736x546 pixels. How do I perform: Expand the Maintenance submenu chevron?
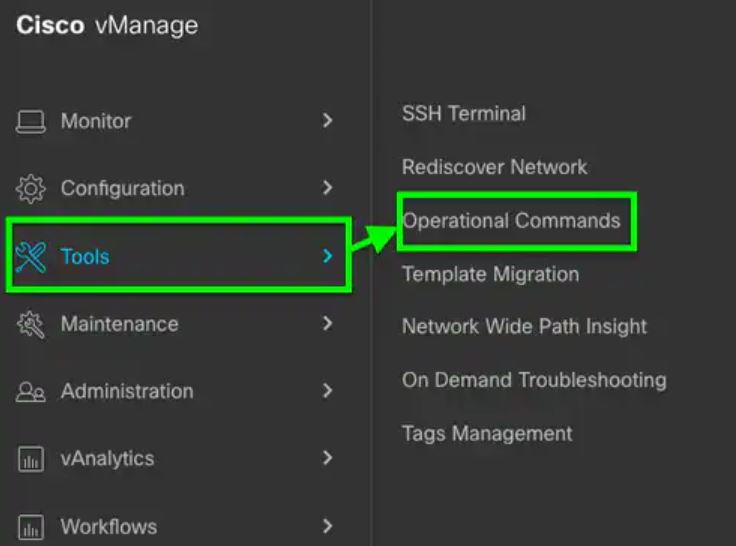click(x=327, y=324)
